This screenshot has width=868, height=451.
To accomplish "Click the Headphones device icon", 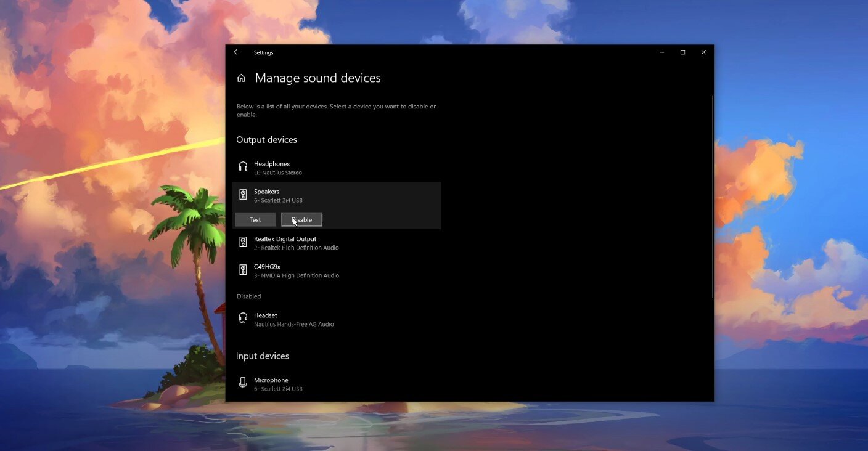I will coord(243,166).
